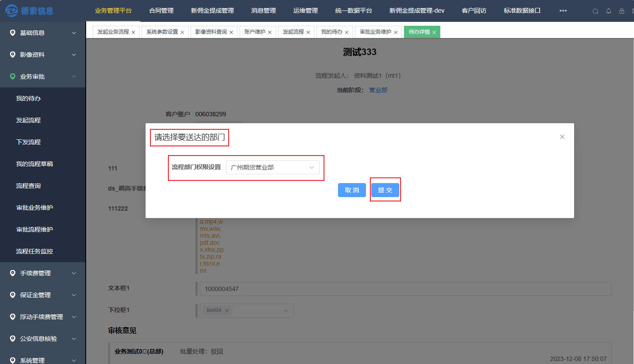The image size is (634, 364).
Task: Click 文本框1 input with 1000004547
Action: click(405, 289)
